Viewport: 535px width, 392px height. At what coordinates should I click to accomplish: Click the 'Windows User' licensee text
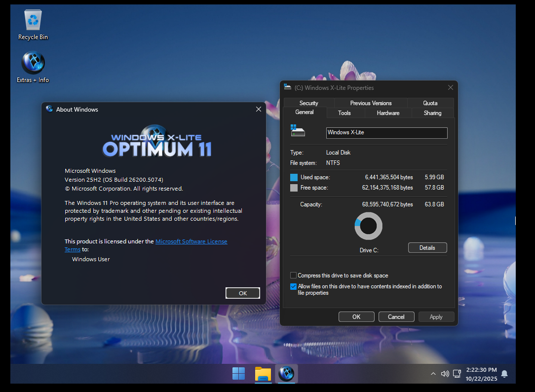tap(91, 259)
